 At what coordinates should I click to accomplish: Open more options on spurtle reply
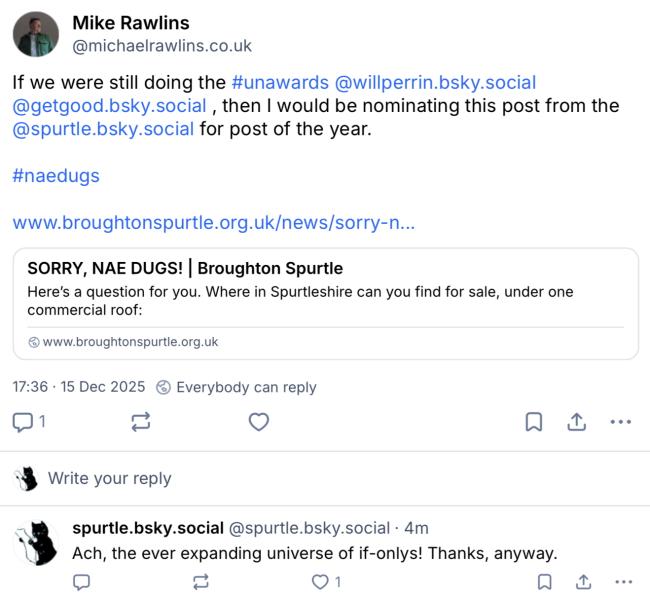click(x=623, y=582)
